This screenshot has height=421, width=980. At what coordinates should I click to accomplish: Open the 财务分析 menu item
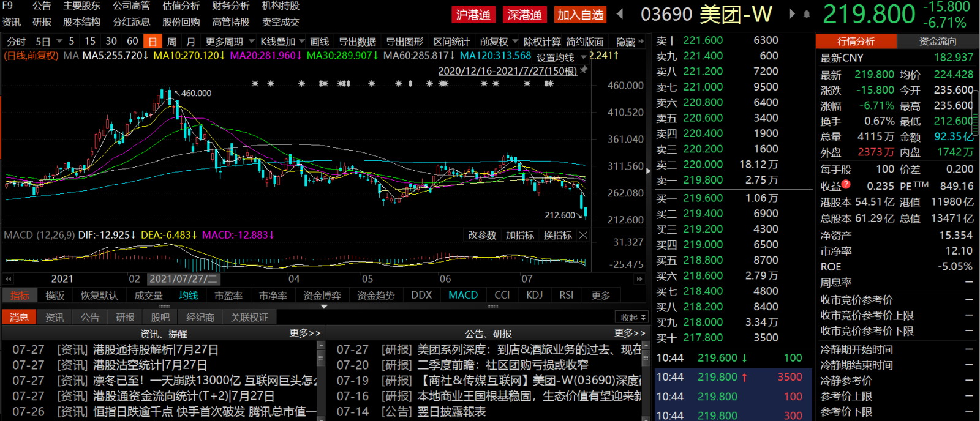pyautogui.click(x=230, y=6)
